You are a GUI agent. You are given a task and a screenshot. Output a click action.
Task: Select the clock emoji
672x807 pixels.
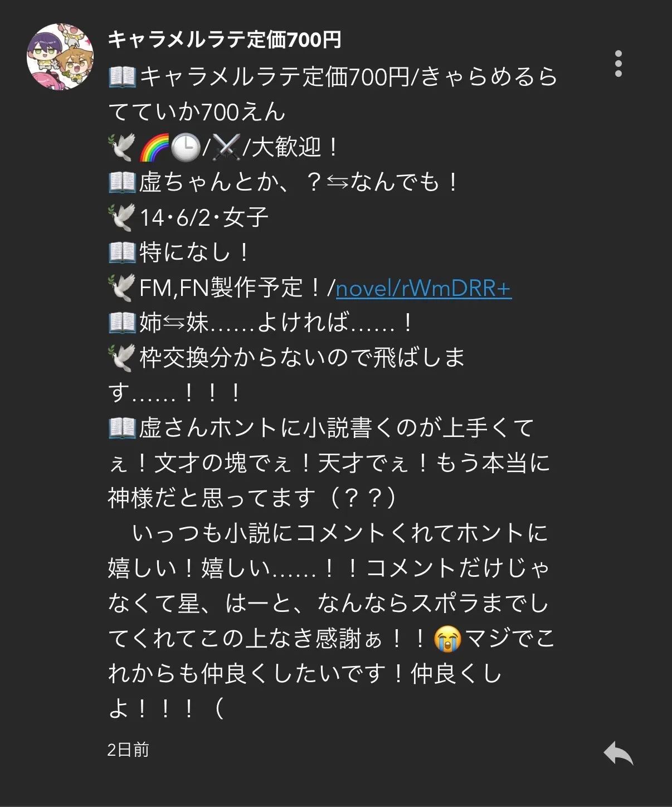point(185,148)
